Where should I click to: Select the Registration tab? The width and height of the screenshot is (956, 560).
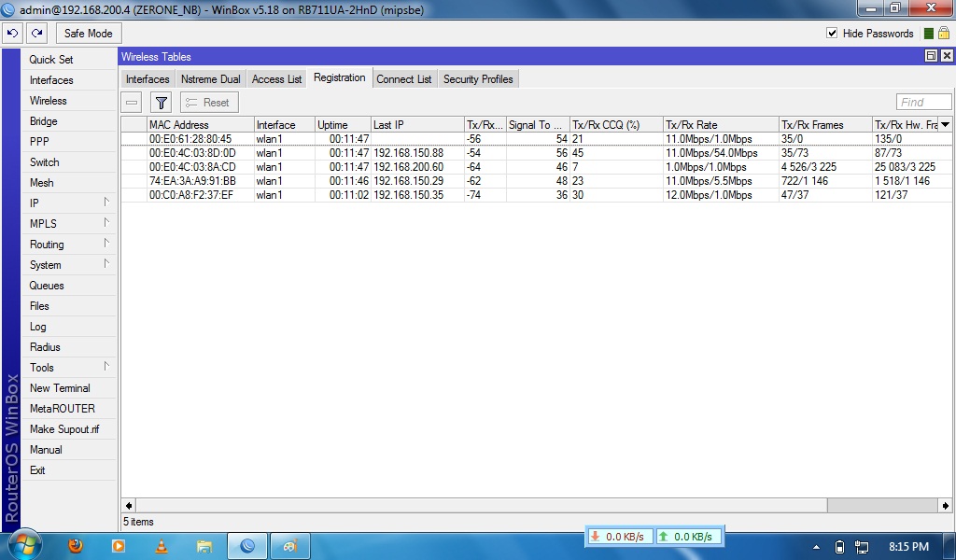click(x=340, y=78)
